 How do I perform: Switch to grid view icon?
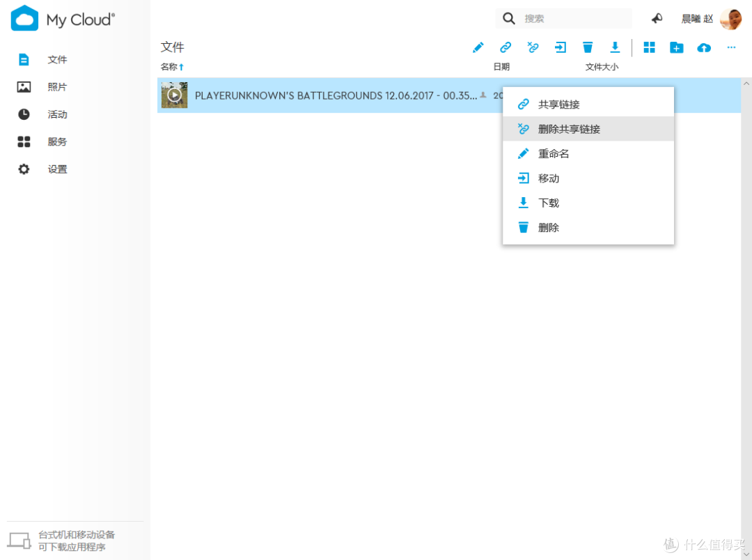(x=650, y=47)
